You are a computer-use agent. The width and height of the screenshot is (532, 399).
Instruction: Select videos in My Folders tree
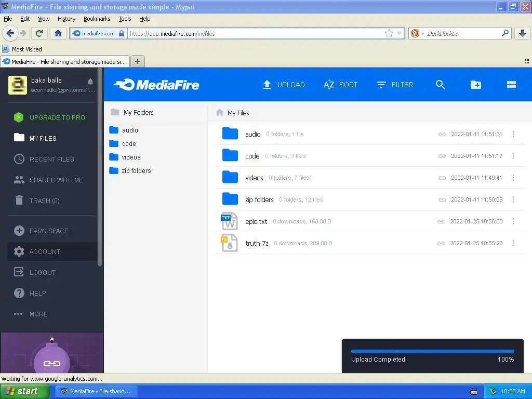coord(125,157)
